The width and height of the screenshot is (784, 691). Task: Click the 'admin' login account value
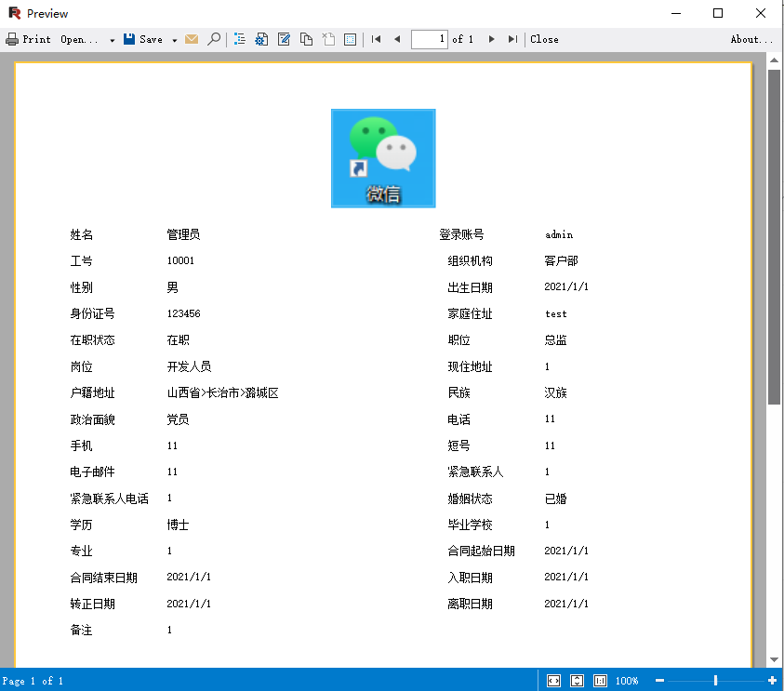click(559, 234)
